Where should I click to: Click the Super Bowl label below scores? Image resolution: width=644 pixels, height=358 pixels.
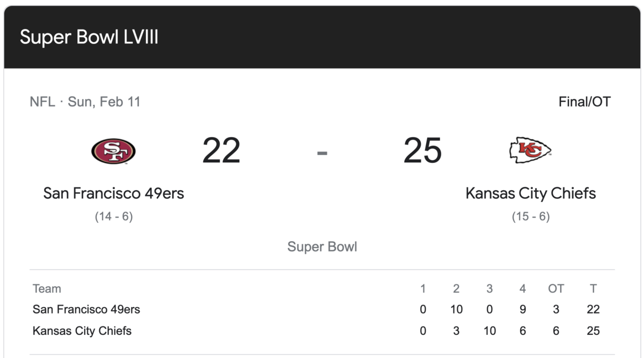point(322,247)
